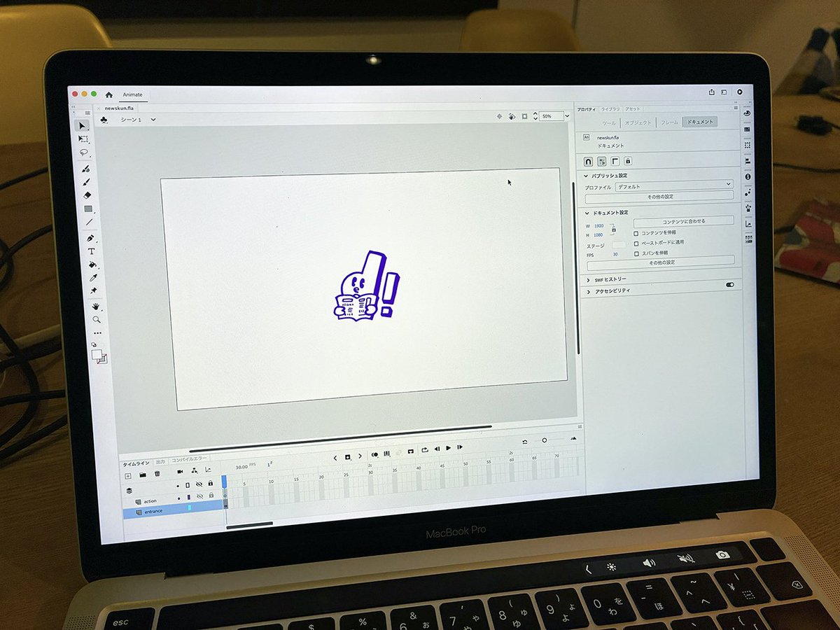Viewport: 840px width, 630px height.
Task: Select the Eraser tool
Action: 87,195
